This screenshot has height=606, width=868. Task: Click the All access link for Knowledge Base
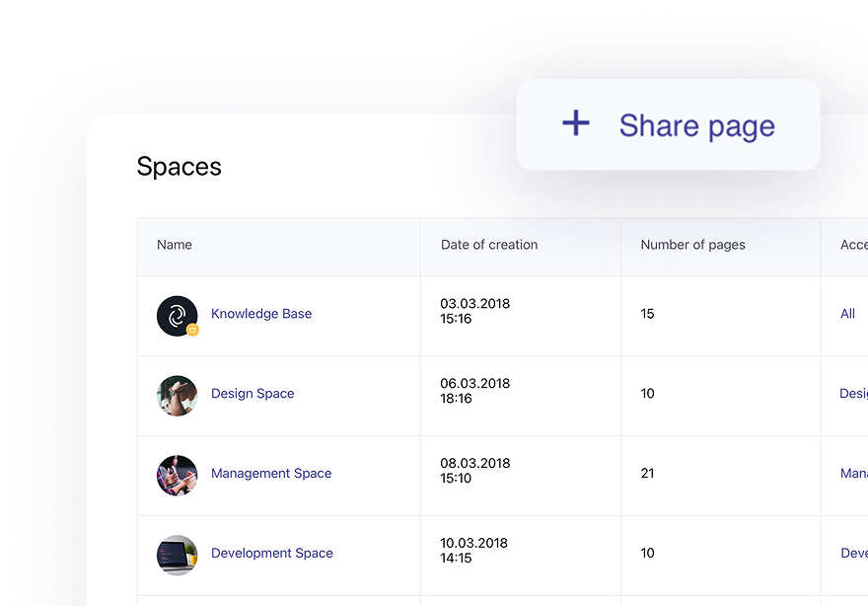847,313
